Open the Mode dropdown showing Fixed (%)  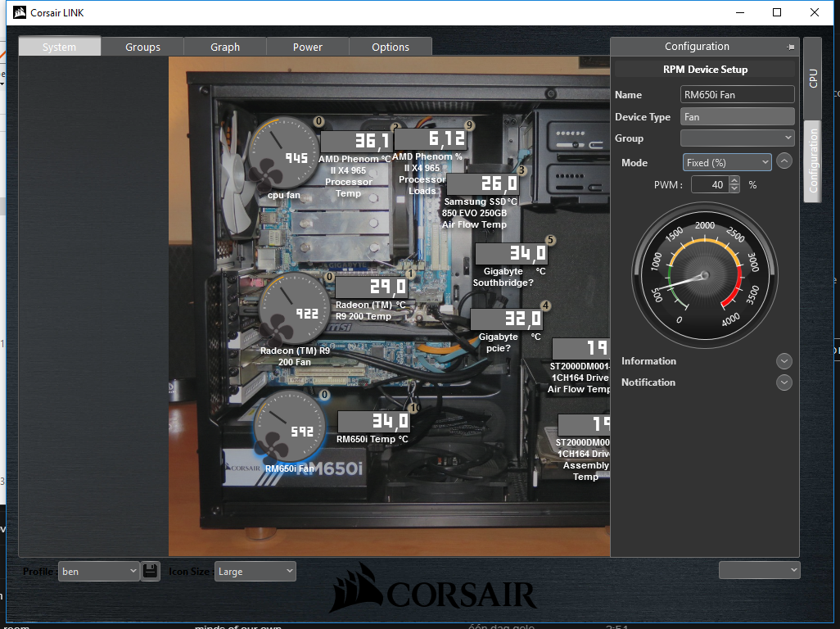pyautogui.click(x=727, y=162)
